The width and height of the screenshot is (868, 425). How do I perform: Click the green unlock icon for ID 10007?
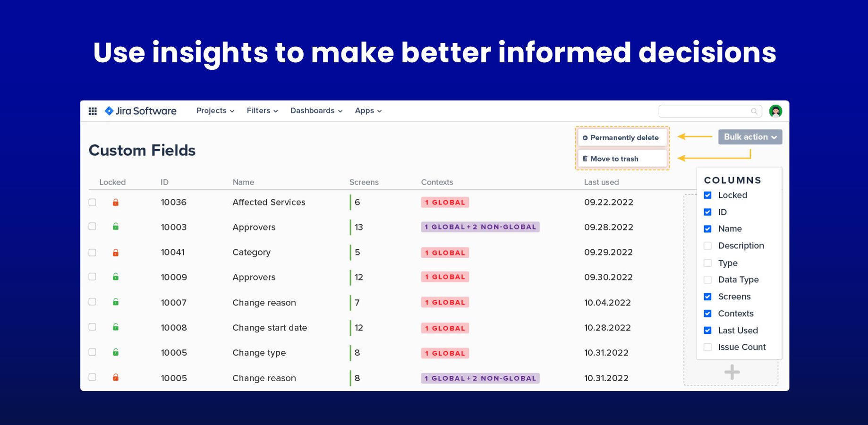point(116,302)
